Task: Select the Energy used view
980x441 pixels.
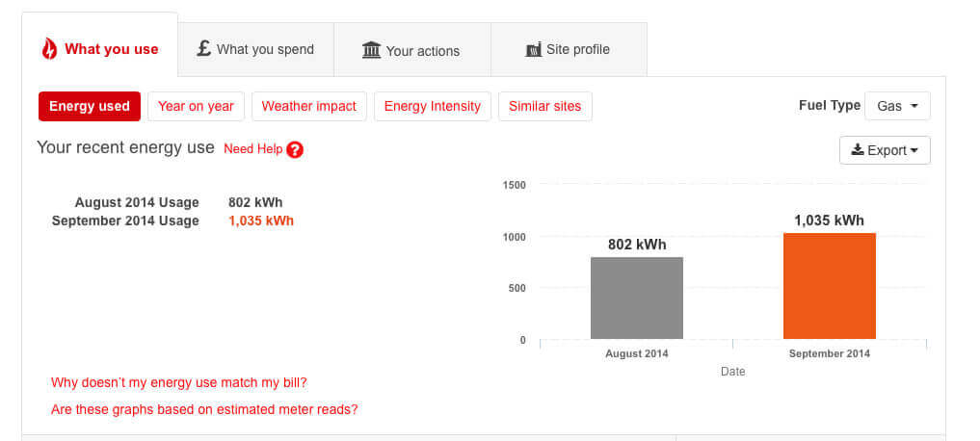Action: click(90, 106)
